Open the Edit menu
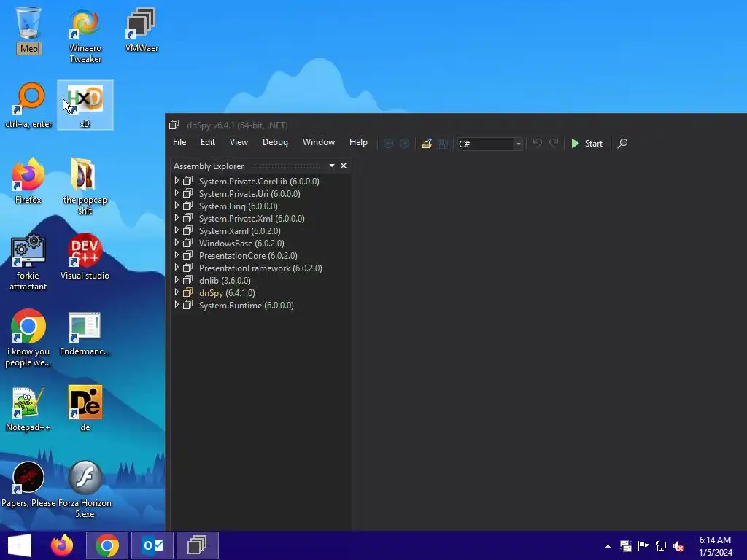747x560 pixels. tap(208, 142)
